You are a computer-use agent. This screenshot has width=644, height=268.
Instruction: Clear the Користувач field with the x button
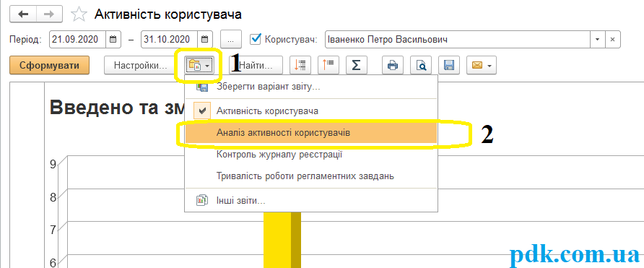pos(612,40)
